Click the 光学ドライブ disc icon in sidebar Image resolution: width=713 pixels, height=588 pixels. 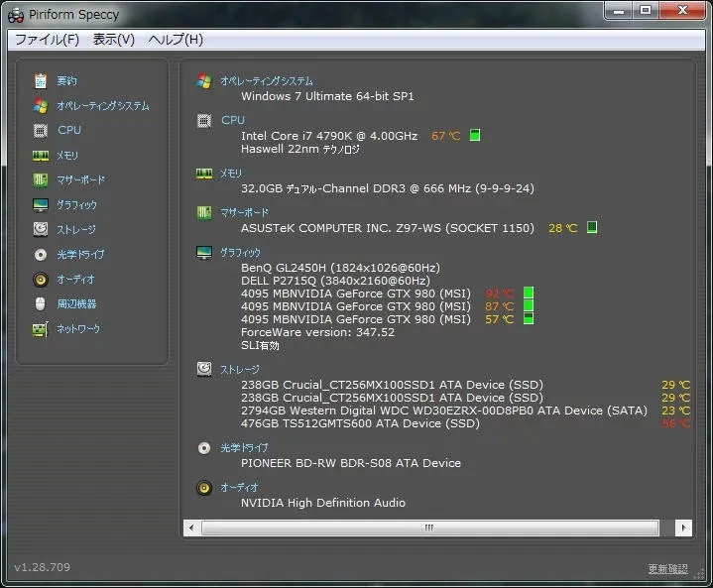coord(41,254)
